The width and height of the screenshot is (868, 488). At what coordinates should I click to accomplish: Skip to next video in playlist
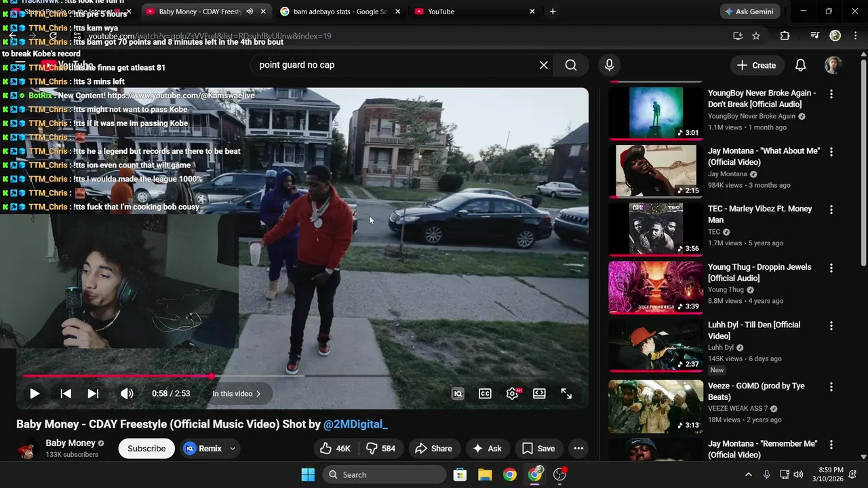click(93, 394)
